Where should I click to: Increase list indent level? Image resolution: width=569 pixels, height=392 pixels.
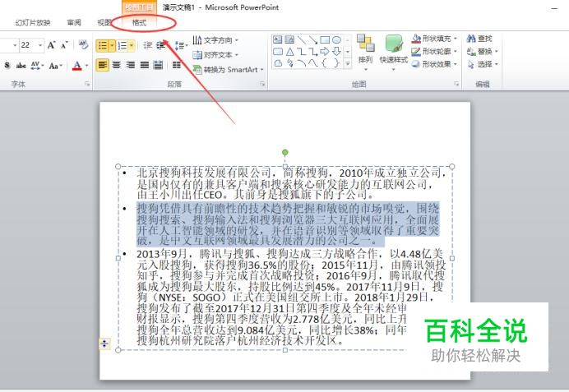click(161, 45)
